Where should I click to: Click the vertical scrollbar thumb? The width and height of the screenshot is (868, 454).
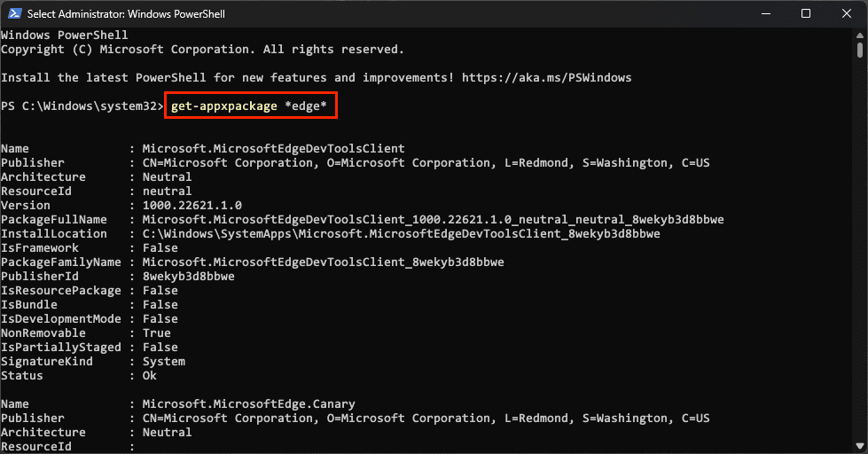[x=860, y=50]
